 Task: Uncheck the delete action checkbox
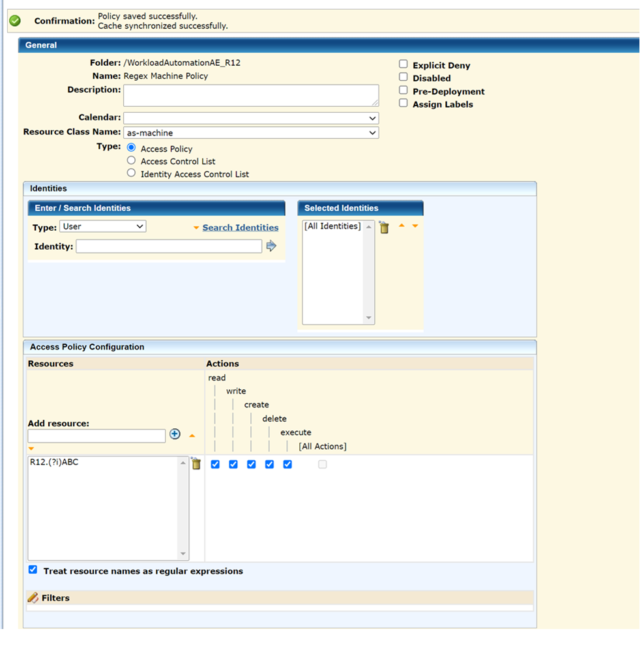point(269,464)
